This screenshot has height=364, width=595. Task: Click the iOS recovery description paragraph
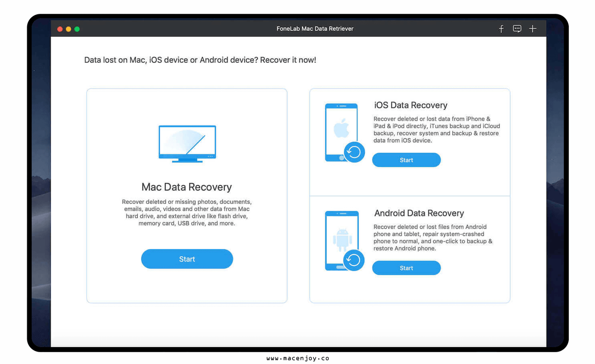[436, 130]
